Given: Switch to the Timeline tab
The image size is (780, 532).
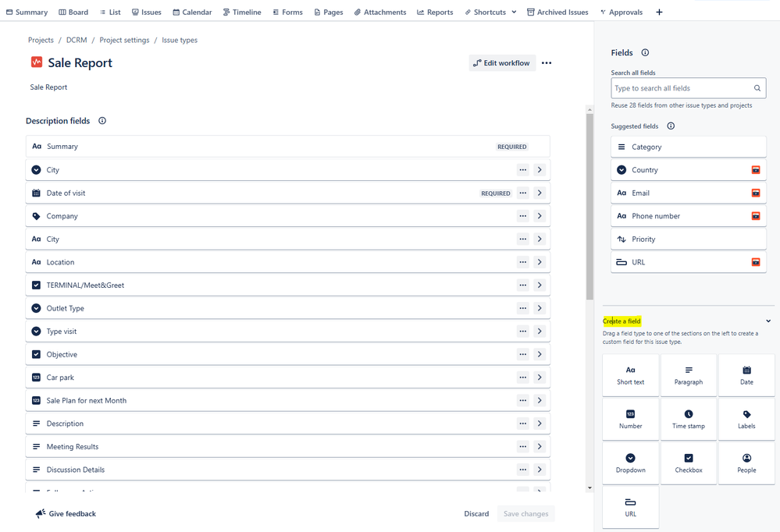Looking at the screenshot, I should 242,12.
